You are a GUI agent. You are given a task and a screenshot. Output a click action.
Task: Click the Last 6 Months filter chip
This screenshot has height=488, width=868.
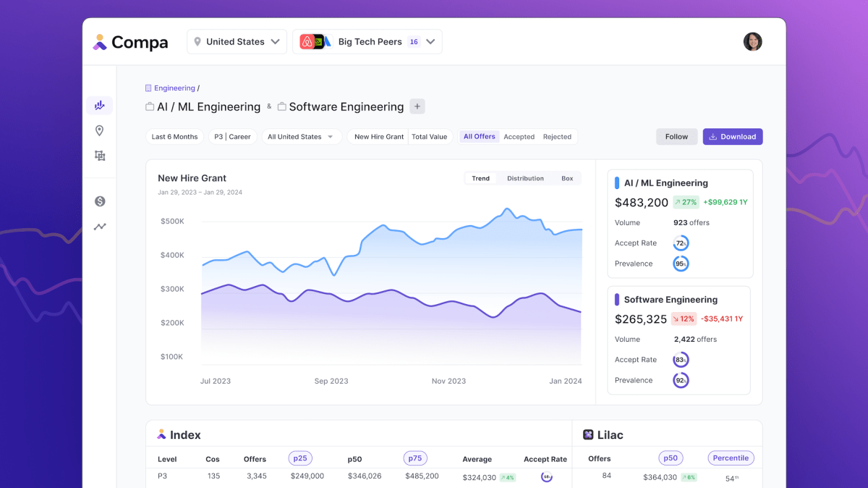174,137
